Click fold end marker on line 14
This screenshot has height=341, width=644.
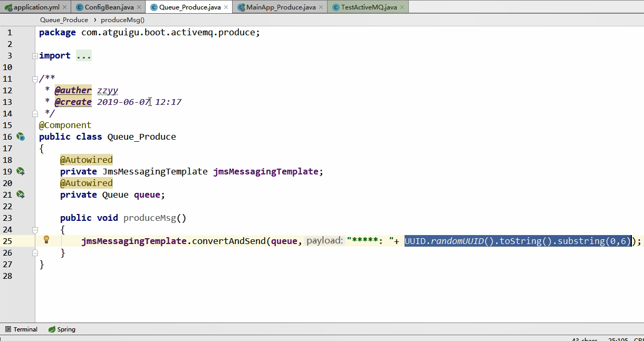coord(35,113)
